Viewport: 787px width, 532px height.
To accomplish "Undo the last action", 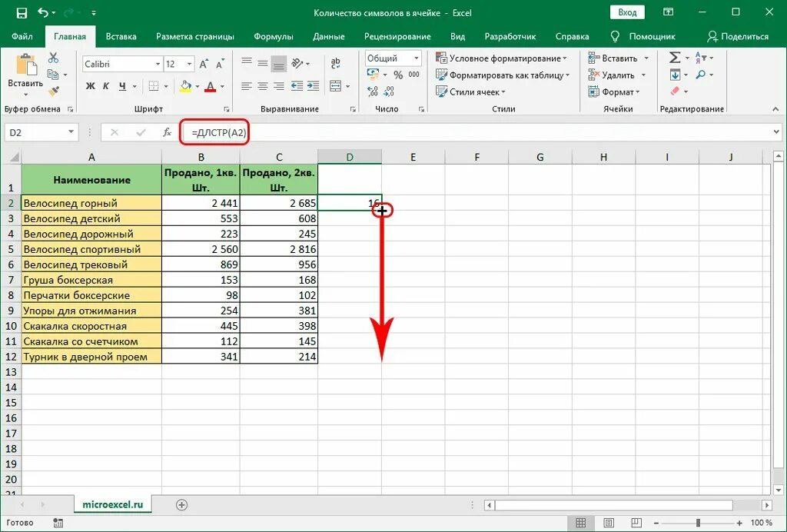I will [43, 13].
